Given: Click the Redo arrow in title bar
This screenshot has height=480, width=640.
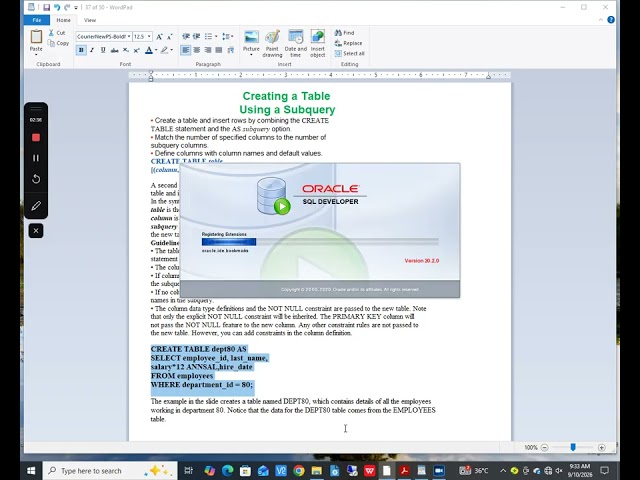Looking at the screenshot, I should pos(67,7).
